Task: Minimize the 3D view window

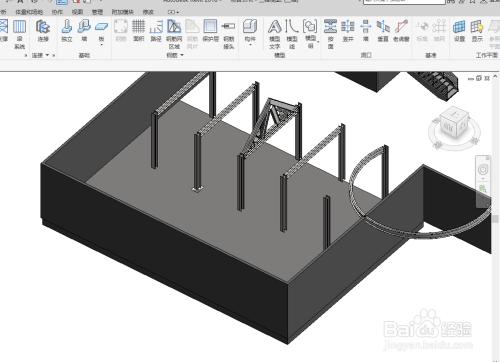Action: coord(471,79)
